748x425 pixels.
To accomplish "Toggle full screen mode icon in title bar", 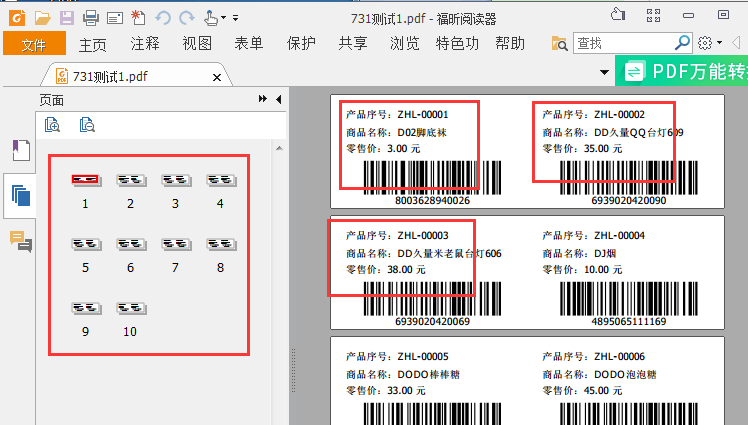I will 654,15.
